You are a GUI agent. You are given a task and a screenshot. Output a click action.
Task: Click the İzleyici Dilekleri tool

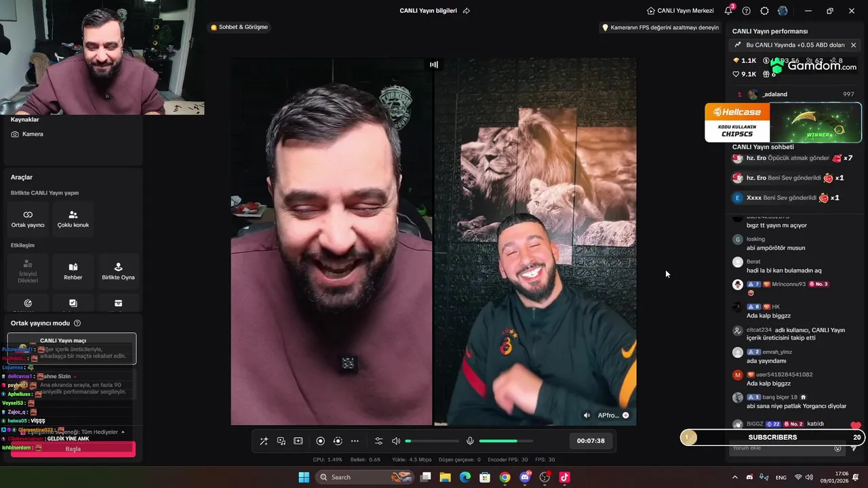28,271
